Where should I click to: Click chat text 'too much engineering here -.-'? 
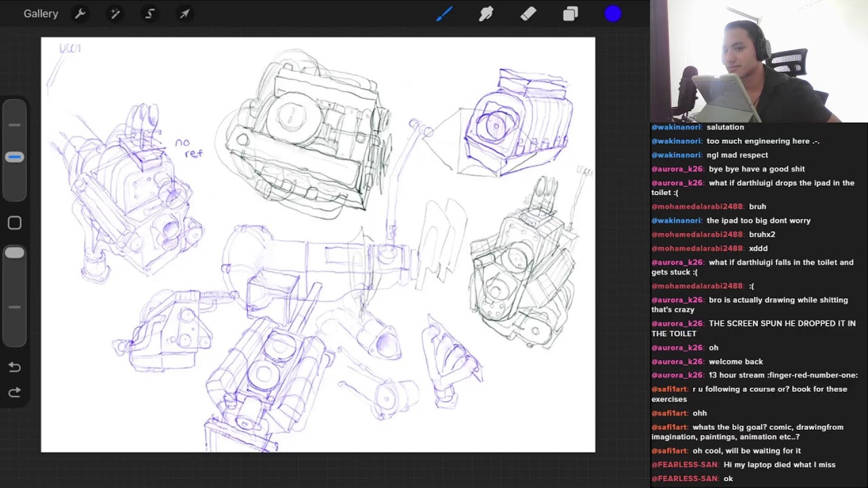click(763, 142)
